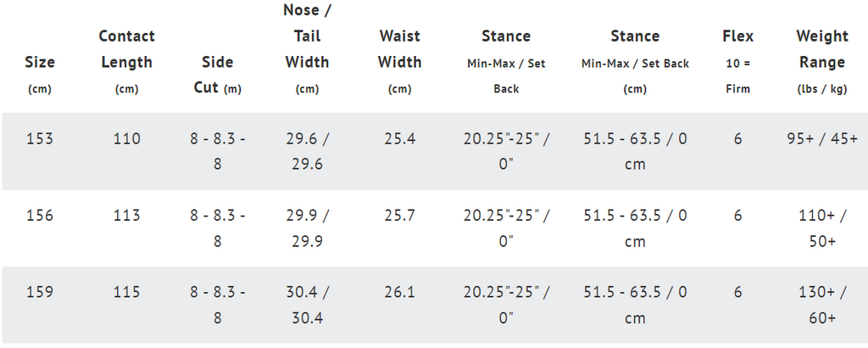The height and width of the screenshot is (348, 868).
Task: Select the Weight Range column header
Action: pyautogui.click(x=822, y=61)
